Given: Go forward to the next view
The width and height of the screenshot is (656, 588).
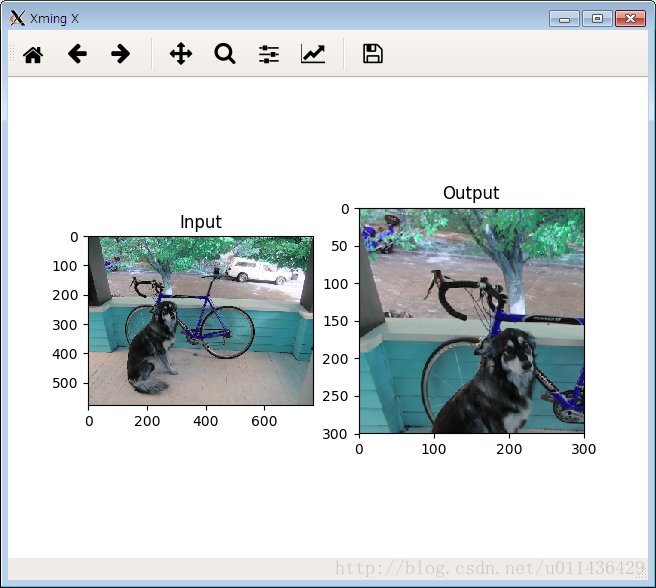Looking at the screenshot, I should pos(120,54).
